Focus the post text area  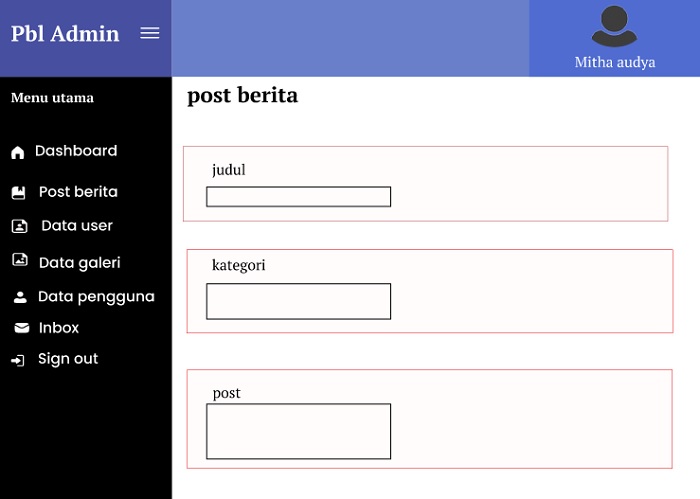[298, 431]
